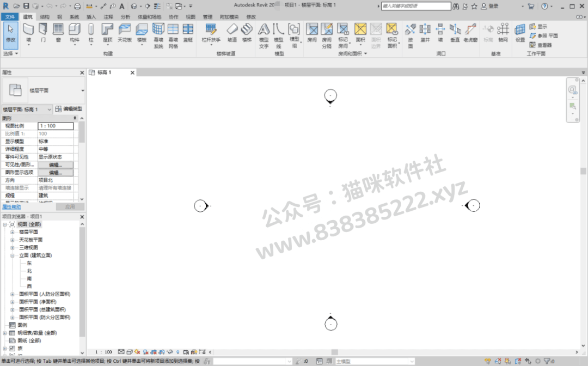Screen dimensions: 588x366
Task: Choose the 柱 (Column) tool
Action: tap(91, 33)
